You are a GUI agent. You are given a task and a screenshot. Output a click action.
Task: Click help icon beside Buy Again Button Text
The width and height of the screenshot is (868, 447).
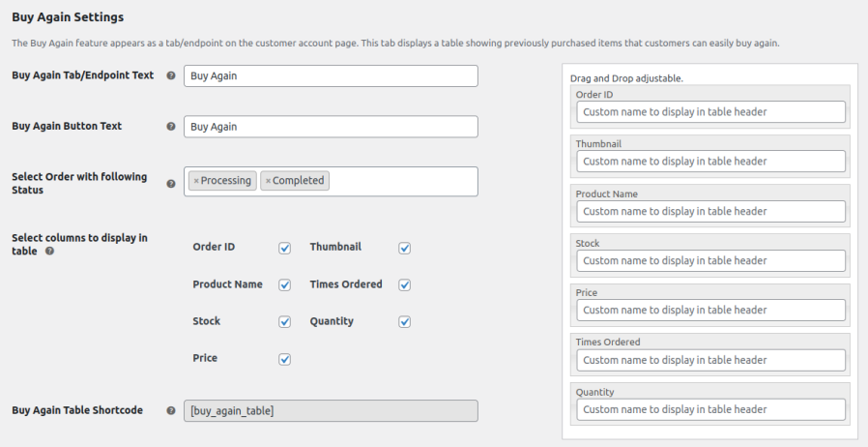tap(171, 126)
